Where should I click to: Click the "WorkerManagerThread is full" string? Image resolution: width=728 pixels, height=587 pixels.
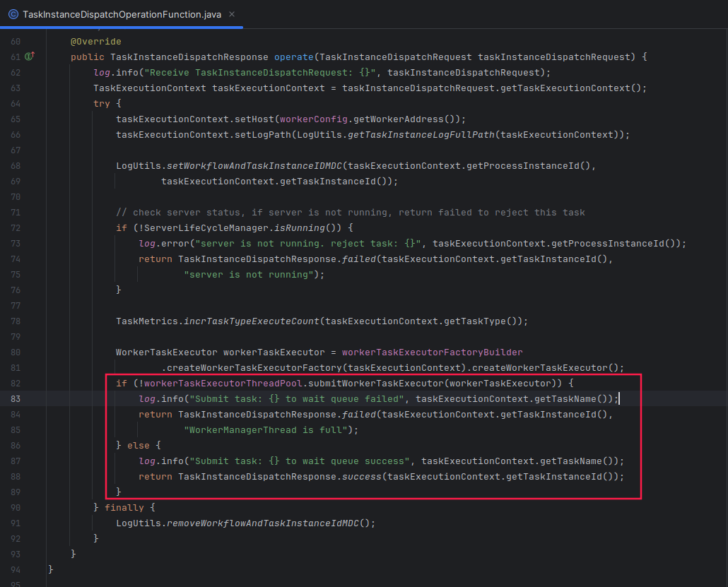point(266,429)
